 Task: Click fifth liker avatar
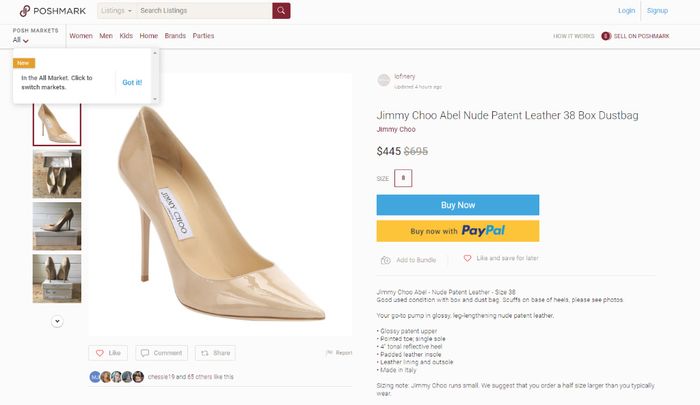tap(138, 377)
